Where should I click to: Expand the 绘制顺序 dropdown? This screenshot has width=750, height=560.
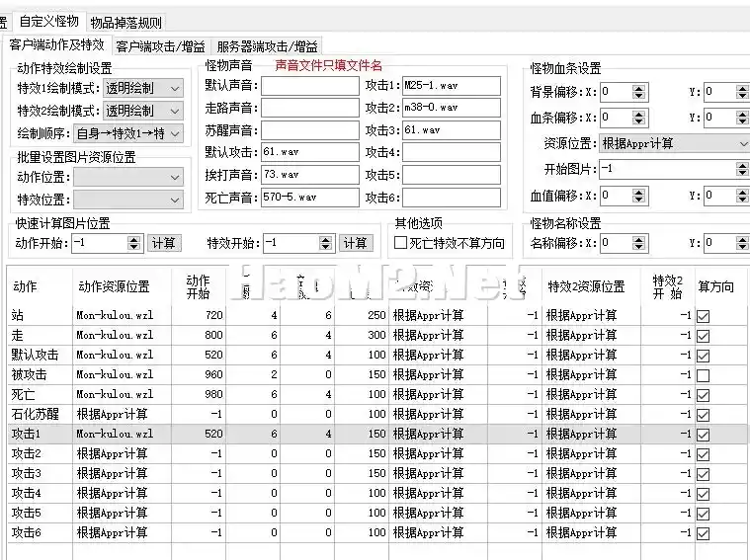point(127,133)
